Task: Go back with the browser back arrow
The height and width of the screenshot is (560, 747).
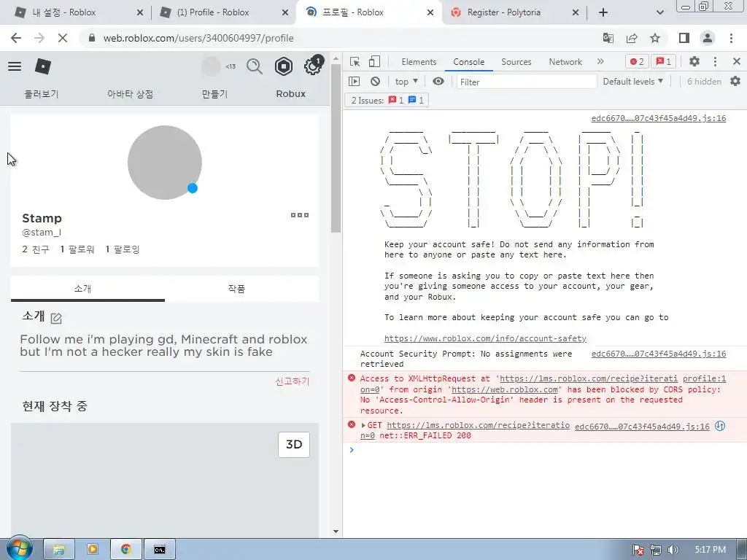Action: (x=16, y=38)
